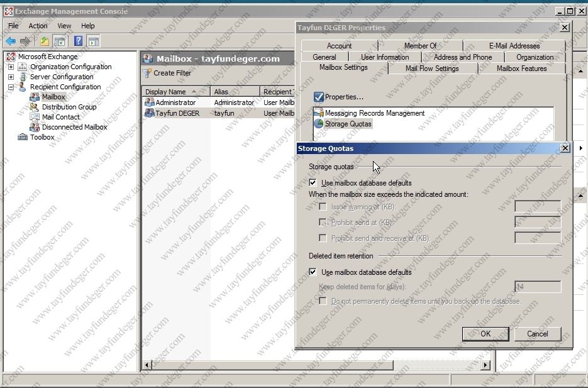
Task: Select Server Configuration tree node
Action: point(62,77)
